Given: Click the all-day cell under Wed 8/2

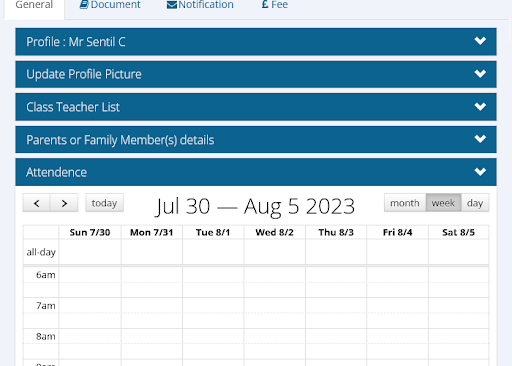Looking at the screenshot, I should (x=275, y=252).
